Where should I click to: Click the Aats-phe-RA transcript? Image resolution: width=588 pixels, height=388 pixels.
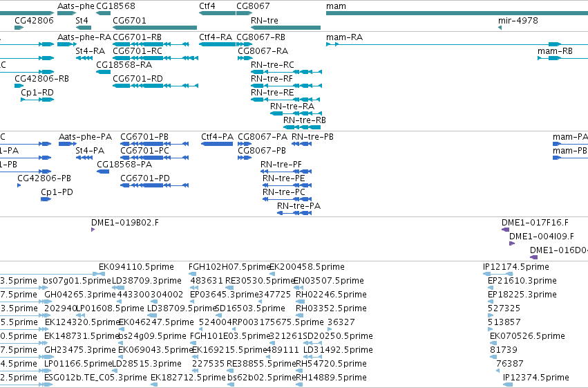[66, 44]
